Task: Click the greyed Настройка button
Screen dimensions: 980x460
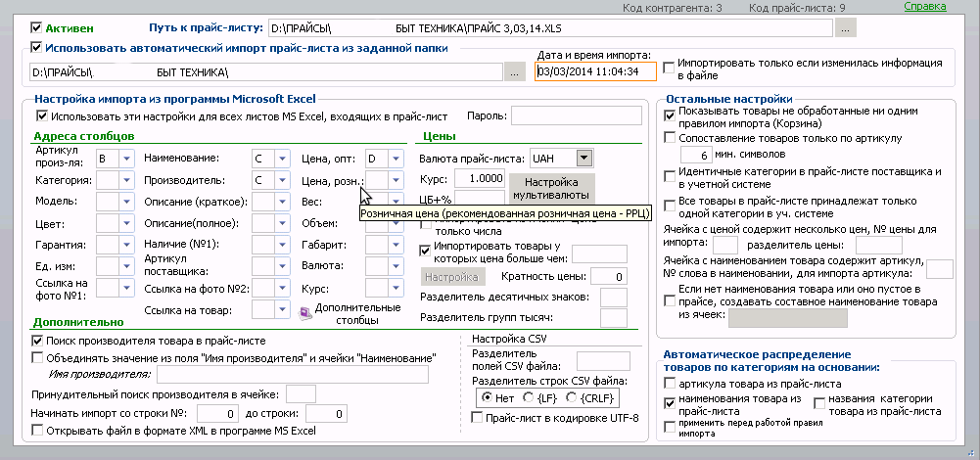Action: 452,276
